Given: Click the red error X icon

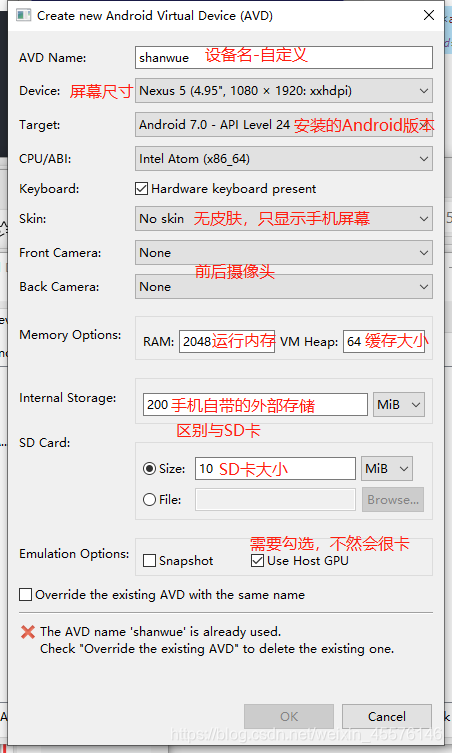Looking at the screenshot, I should click(x=28, y=632).
